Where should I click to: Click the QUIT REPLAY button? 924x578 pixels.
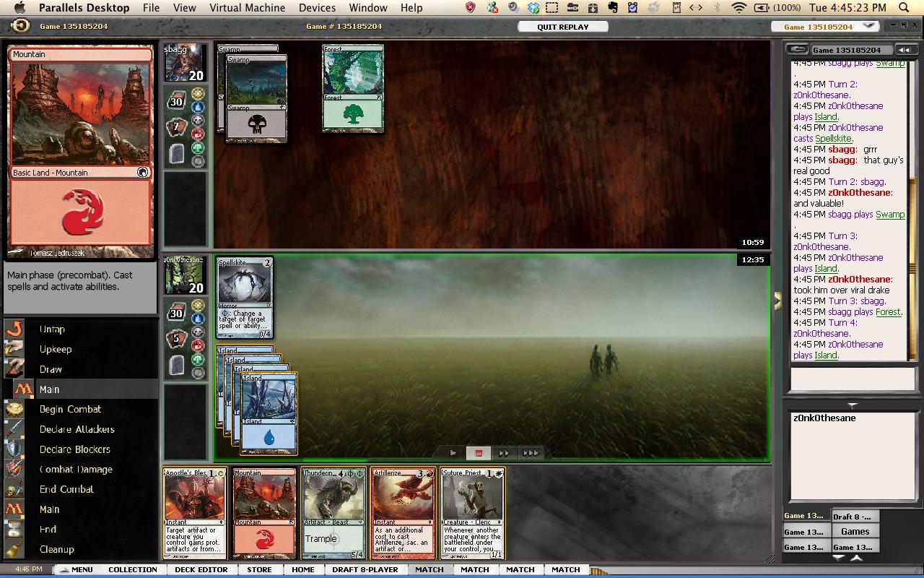tap(562, 27)
